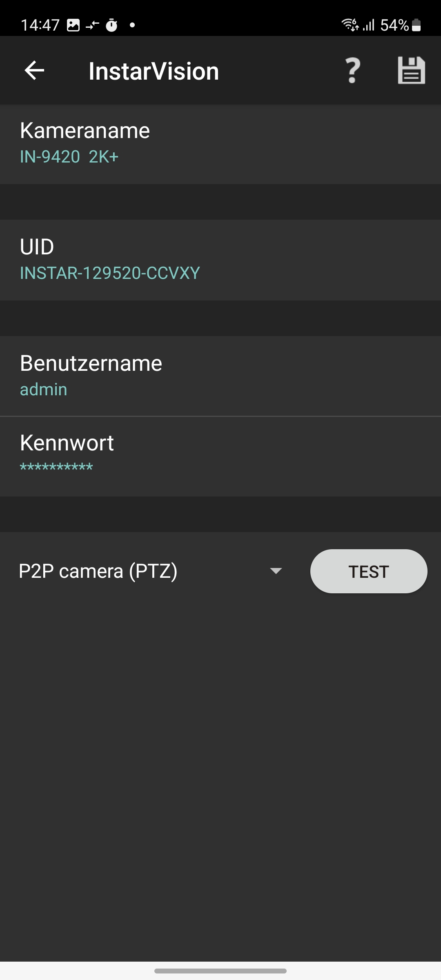This screenshot has height=980, width=441.
Task: Tap the InstarVision title text
Action: pyautogui.click(x=154, y=71)
